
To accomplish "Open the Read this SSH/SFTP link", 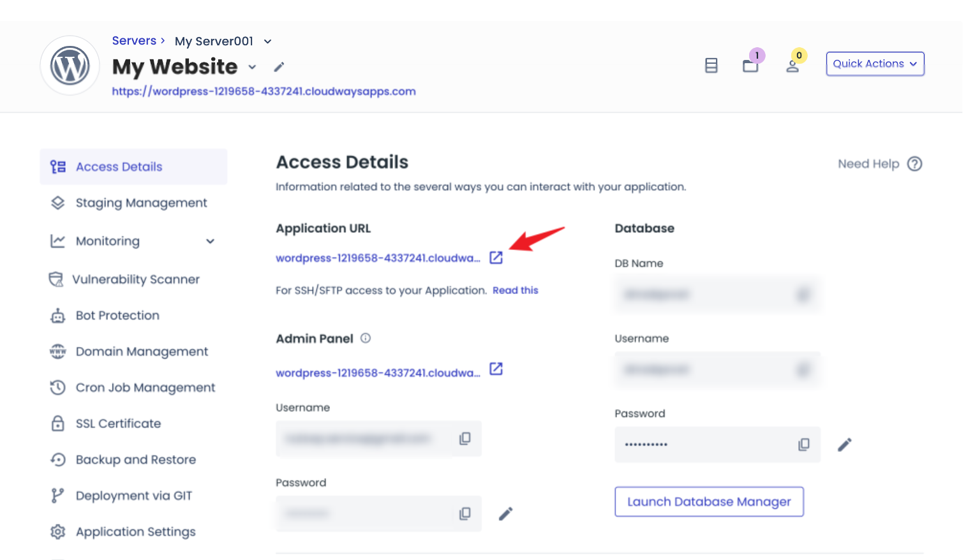I will [x=515, y=290].
